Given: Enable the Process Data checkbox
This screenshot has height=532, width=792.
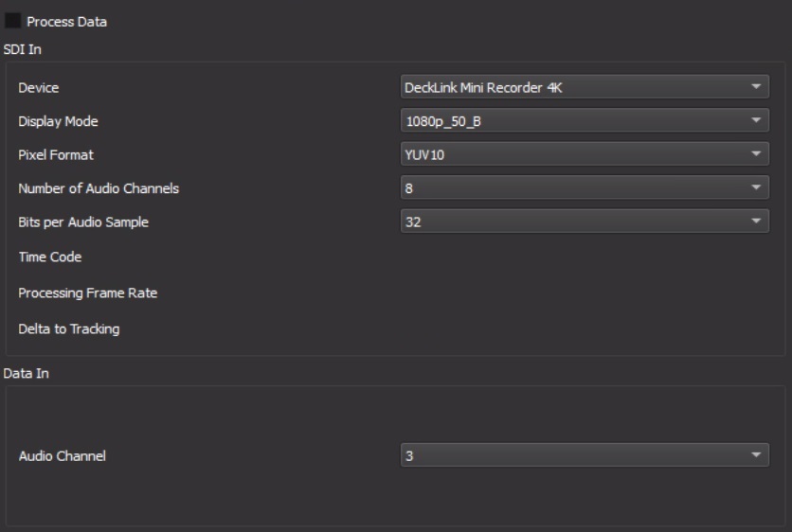Looking at the screenshot, I should pos(12,22).
